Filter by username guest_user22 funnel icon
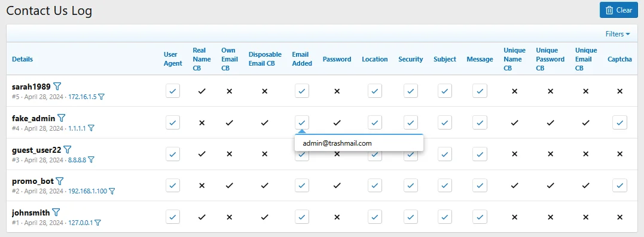 point(68,150)
